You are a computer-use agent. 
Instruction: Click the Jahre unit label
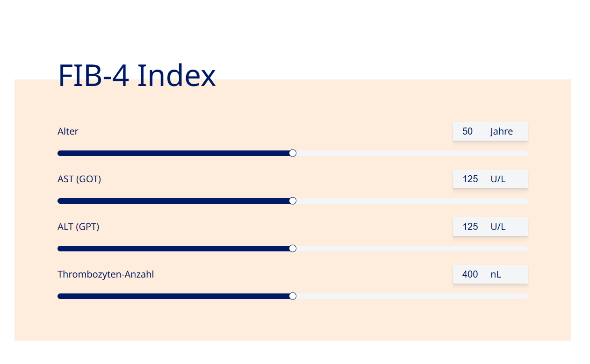(x=502, y=131)
